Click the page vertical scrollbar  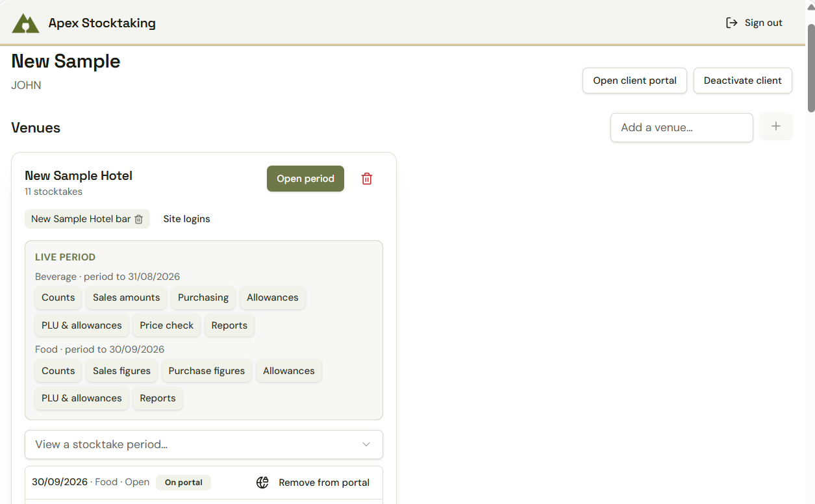point(811,68)
